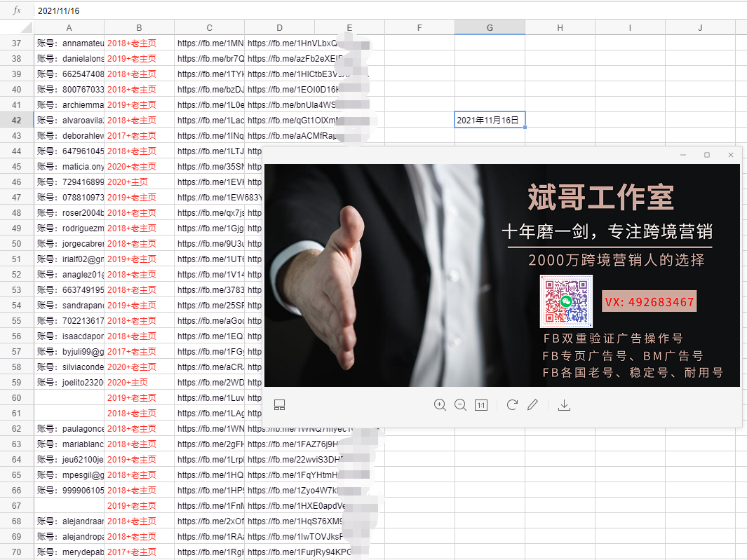Select row 50 header
This screenshot has width=747, height=560.
(x=17, y=243)
